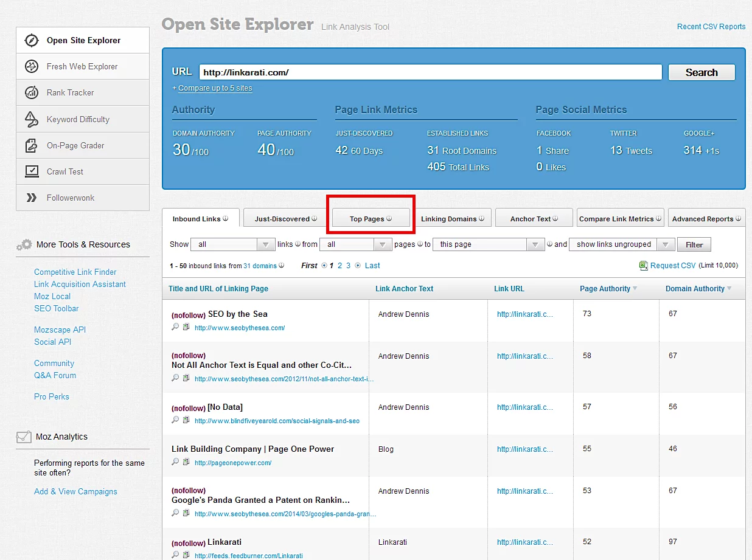Open the Anchor Text tab
Screen dimensions: 752x560
pyautogui.click(x=534, y=217)
